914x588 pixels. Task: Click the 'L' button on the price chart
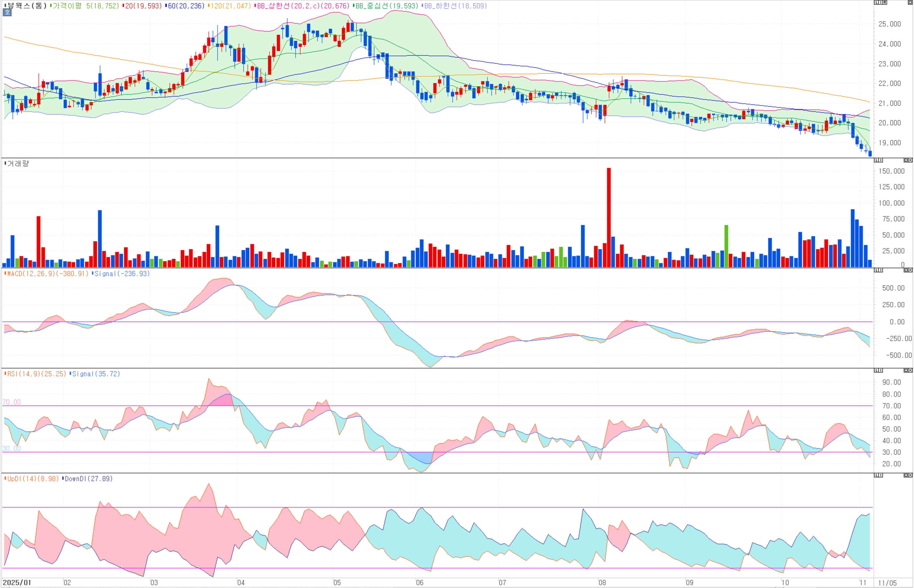(x=877, y=2)
